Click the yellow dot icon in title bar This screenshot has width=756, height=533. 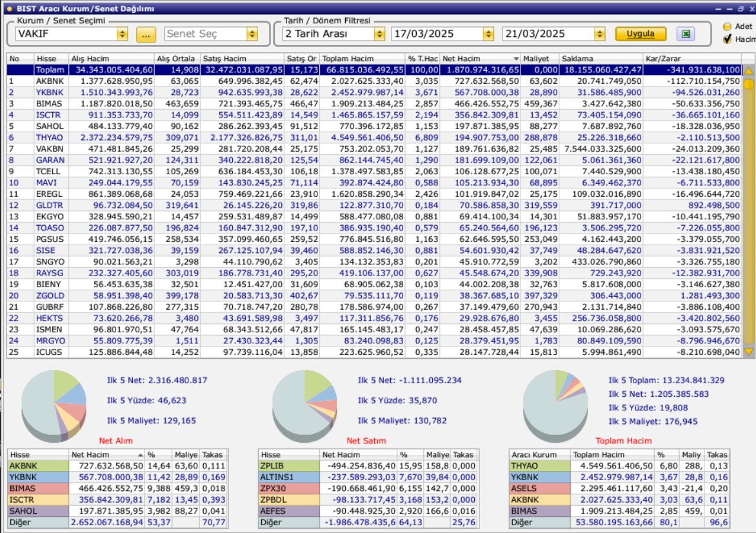[x=9, y=8]
